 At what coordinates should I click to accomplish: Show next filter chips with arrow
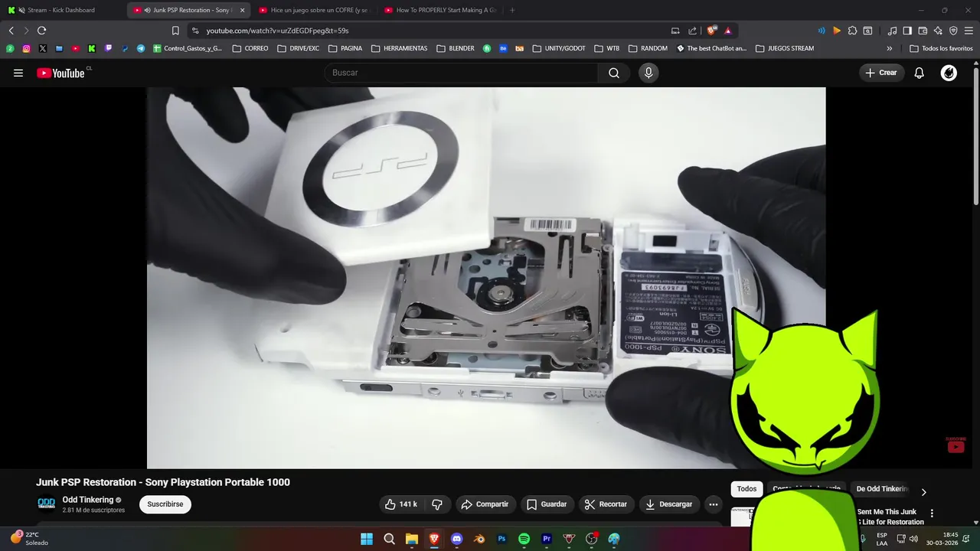coord(923,492)
